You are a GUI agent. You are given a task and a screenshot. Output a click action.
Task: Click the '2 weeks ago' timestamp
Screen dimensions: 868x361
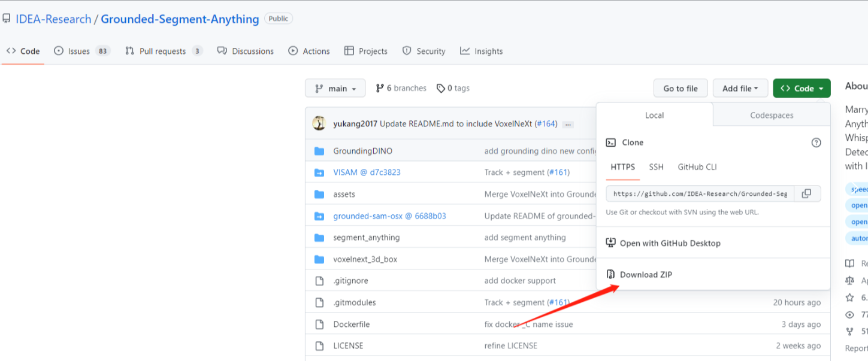(799, 345)
